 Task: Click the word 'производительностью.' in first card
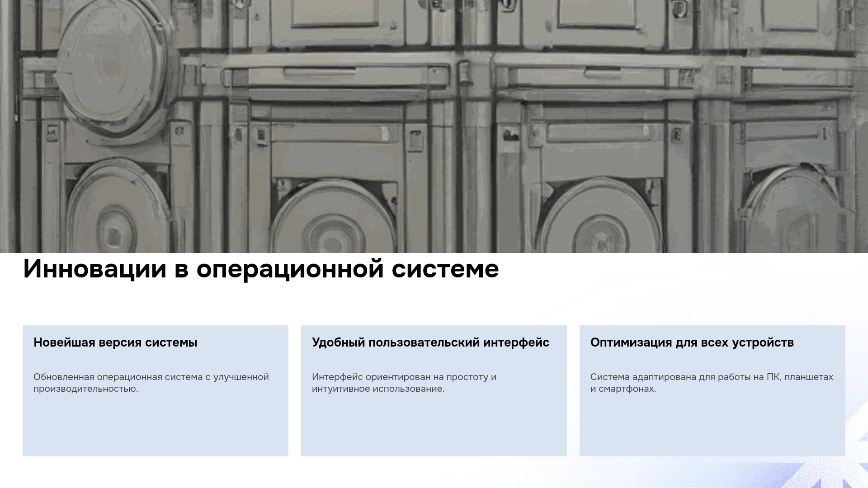pyautogui.click(x=85, y=389)
